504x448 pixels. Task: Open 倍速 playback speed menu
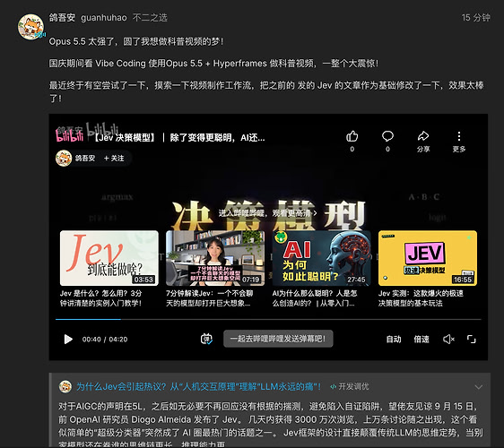(x=421, y=339)
